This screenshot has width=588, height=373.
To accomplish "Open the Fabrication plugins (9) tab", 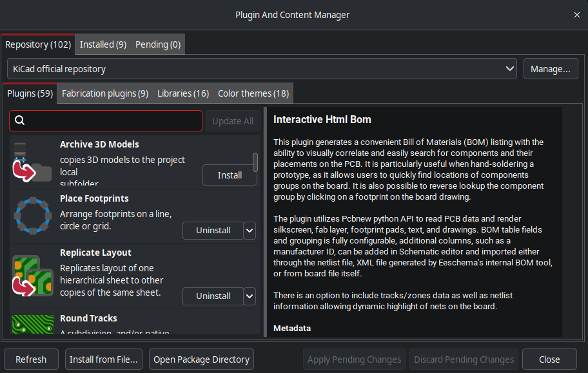I will (105, 93).
